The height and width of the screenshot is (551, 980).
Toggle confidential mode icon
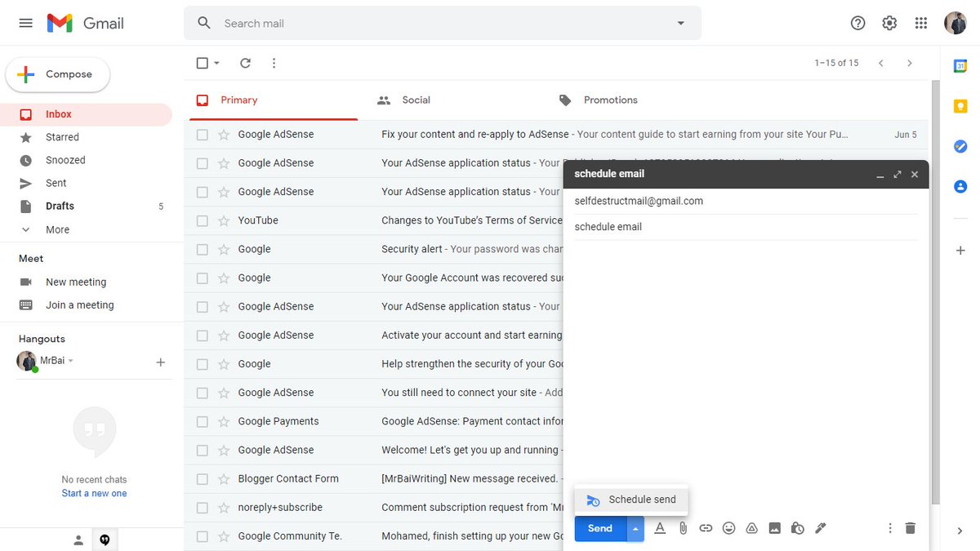click(798, 528)
